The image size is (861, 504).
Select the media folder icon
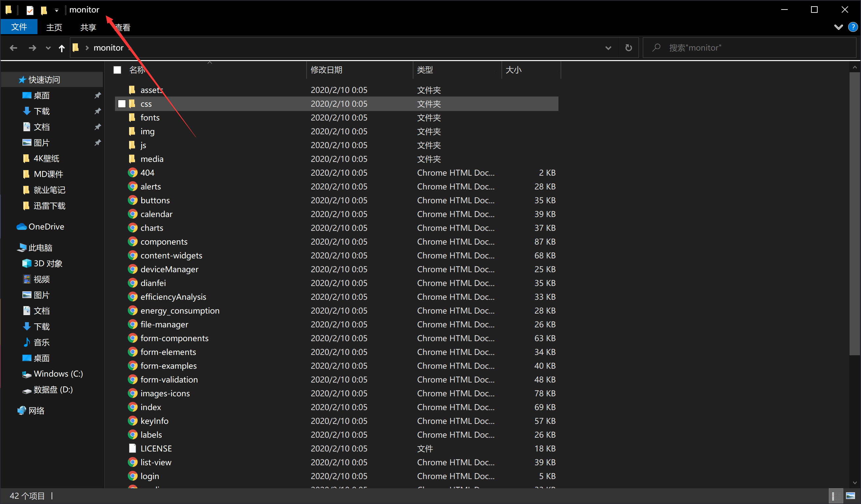pyautogui.click(x=132, y=159)
